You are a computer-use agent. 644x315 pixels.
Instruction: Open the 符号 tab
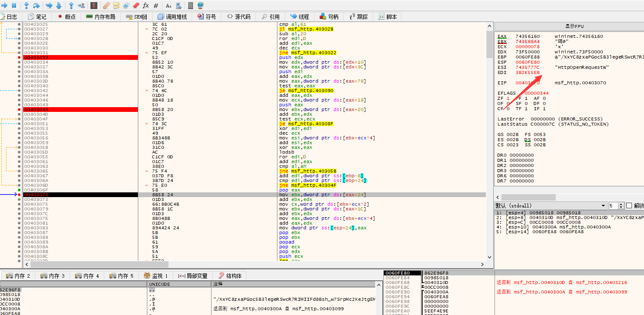207,17
